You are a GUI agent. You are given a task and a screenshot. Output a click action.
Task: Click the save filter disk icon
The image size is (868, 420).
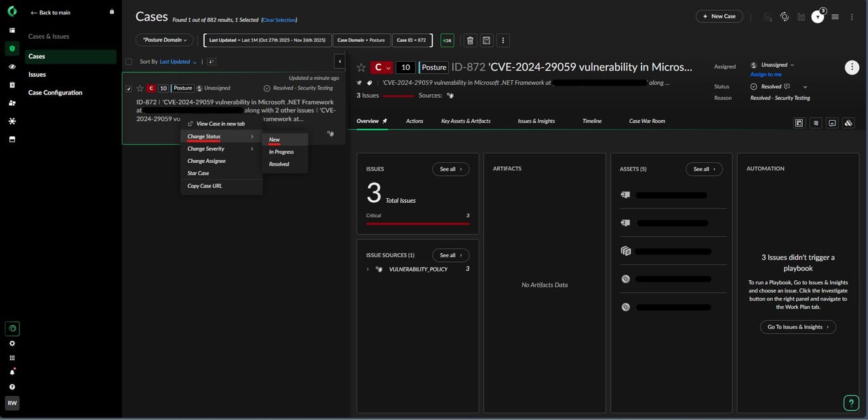pyautogui.click(x=486, y=41)
